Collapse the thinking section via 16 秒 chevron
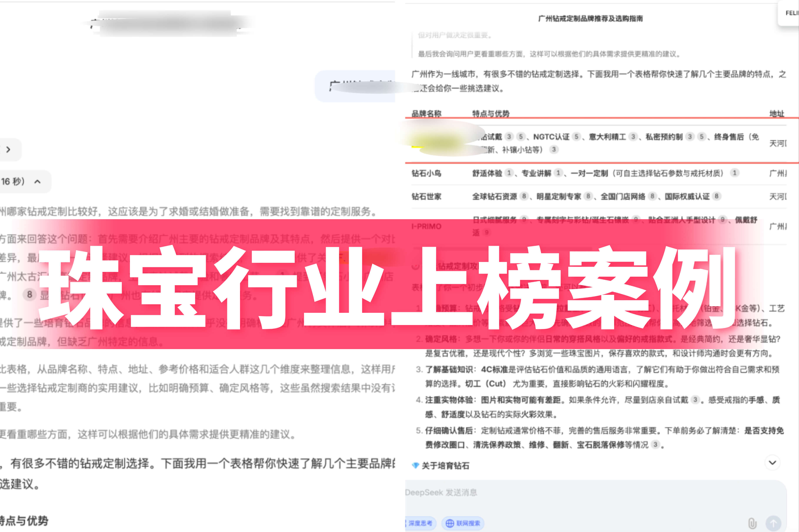The image size is (799, 532). click(37, 182)
